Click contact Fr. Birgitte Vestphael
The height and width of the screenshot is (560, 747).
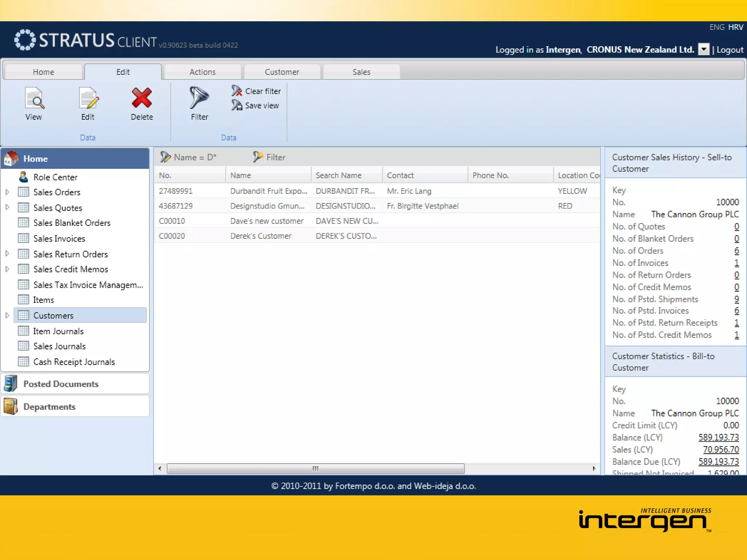[422, 206]
